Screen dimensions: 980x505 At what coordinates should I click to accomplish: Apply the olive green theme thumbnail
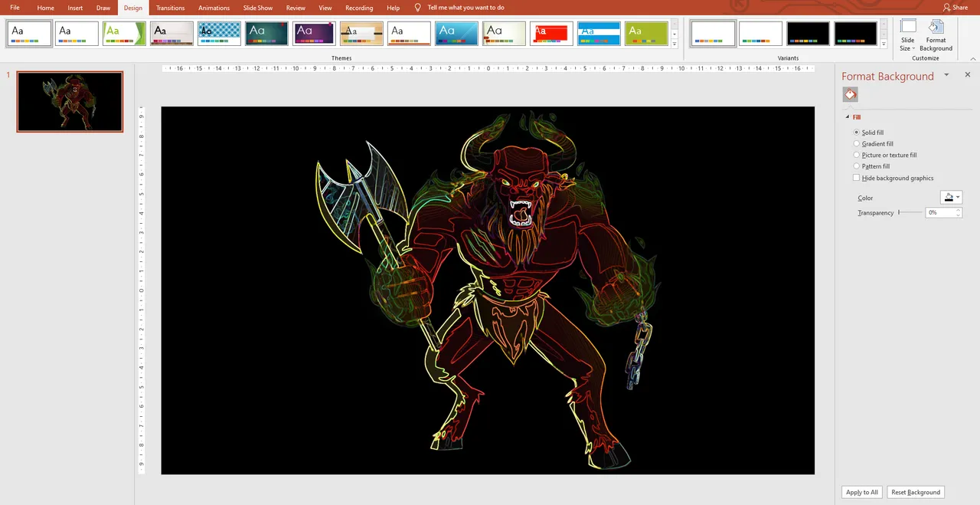[646, 33]
